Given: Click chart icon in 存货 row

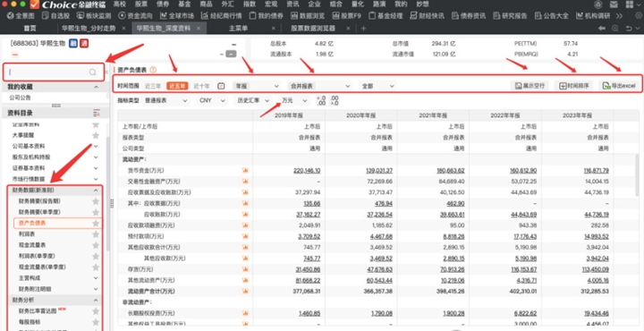Looking at the screenshot, I should tap(245, 269).
